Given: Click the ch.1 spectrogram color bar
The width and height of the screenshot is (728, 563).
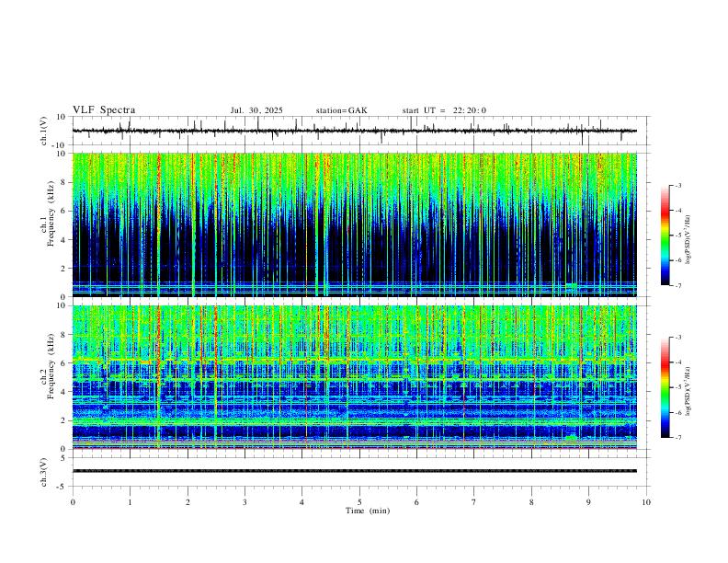Looking at the screenshot, I should tap(665, 236).
